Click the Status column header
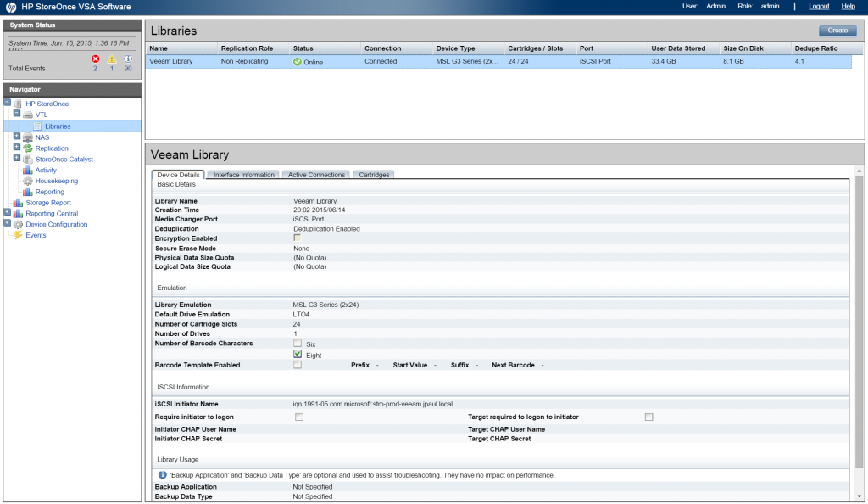Viewport: 868px width, 504px height. click(325, 48)
